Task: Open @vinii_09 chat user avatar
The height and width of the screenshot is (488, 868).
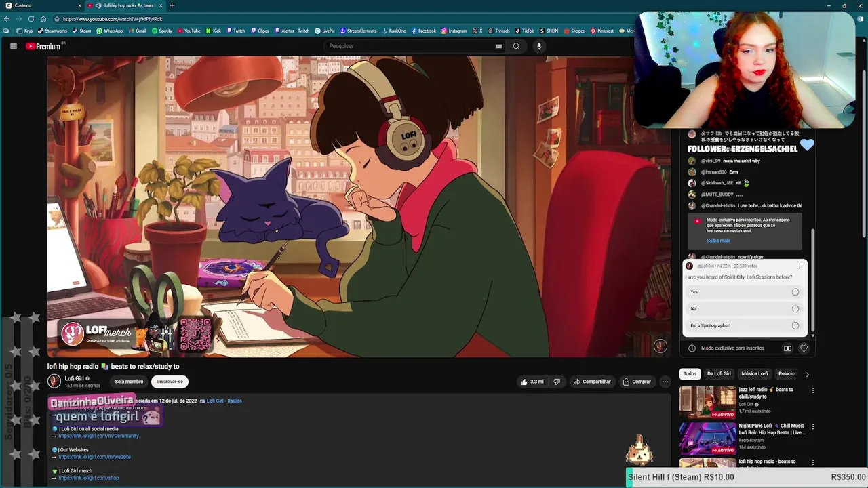Action: [x=692, y=161]
